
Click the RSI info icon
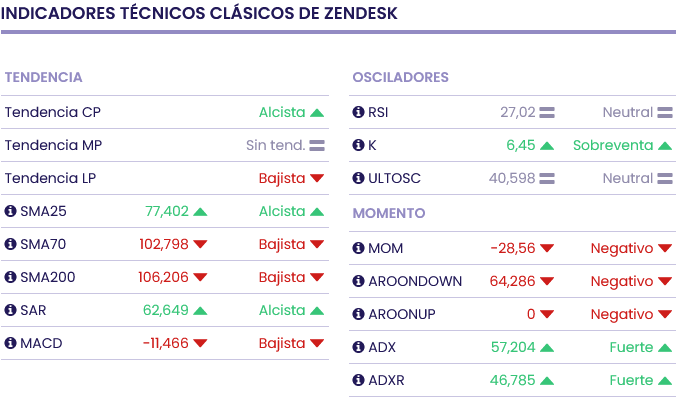[359, 113]
